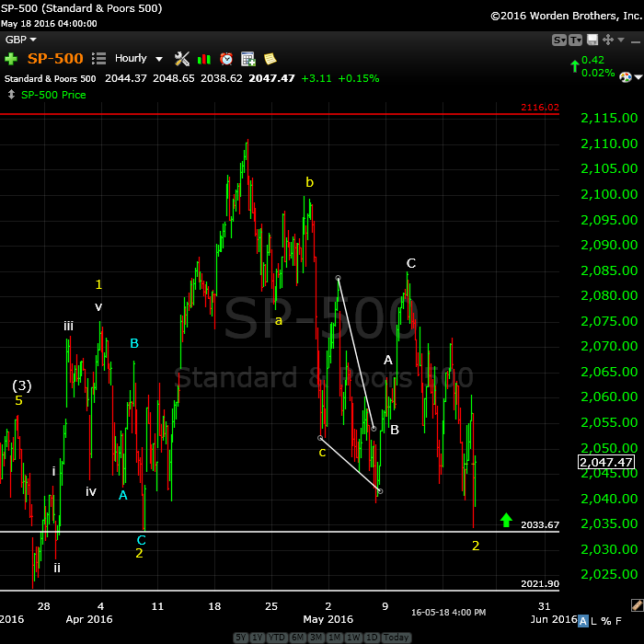
Task: Click the 0.42 change value in header
Action: coord(592,60)
